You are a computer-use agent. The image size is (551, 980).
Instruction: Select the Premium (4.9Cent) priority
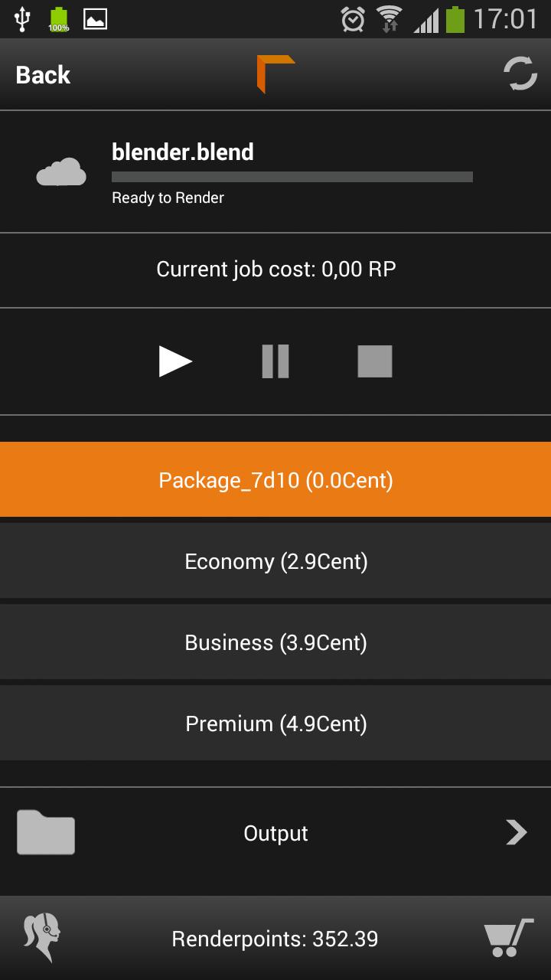pos(275,724)
